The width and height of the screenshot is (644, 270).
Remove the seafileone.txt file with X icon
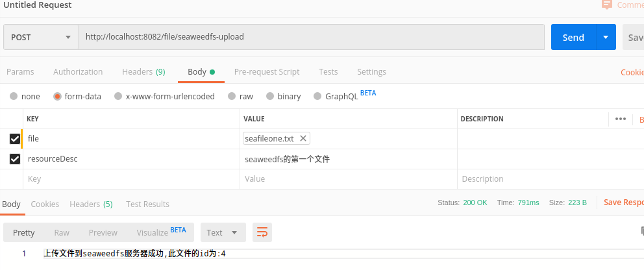tap(303, 138)
